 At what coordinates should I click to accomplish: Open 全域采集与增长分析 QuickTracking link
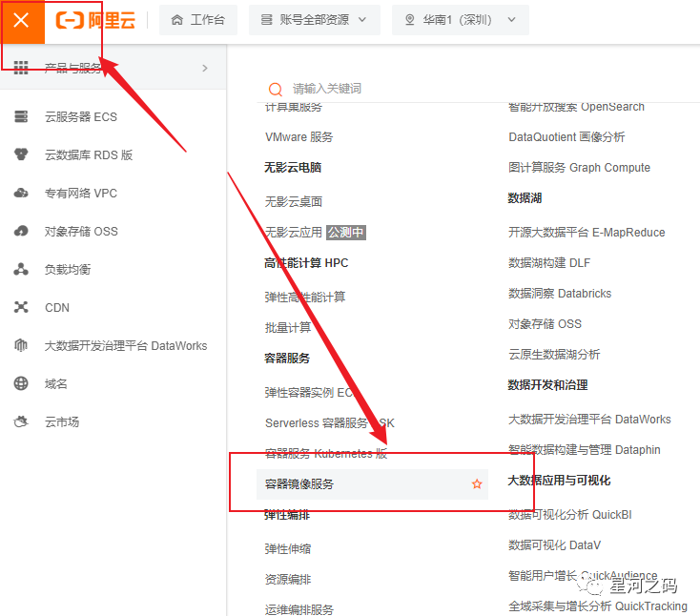click(598, 606)
